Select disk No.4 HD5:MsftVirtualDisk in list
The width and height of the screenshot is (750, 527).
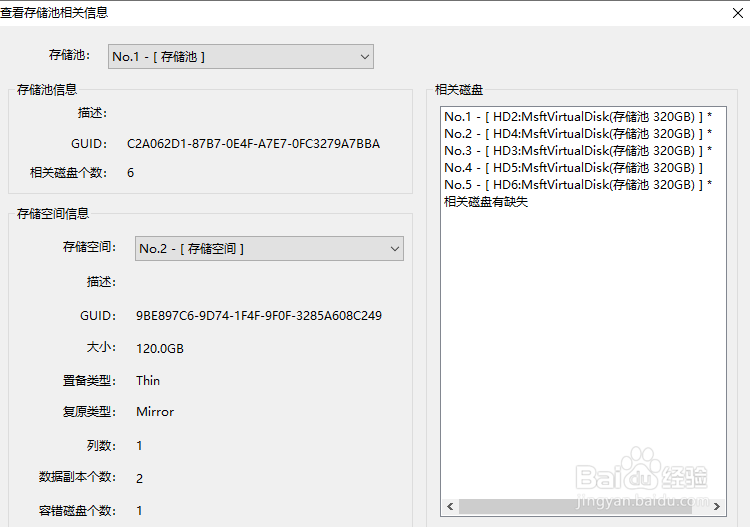tap(573, 168)
